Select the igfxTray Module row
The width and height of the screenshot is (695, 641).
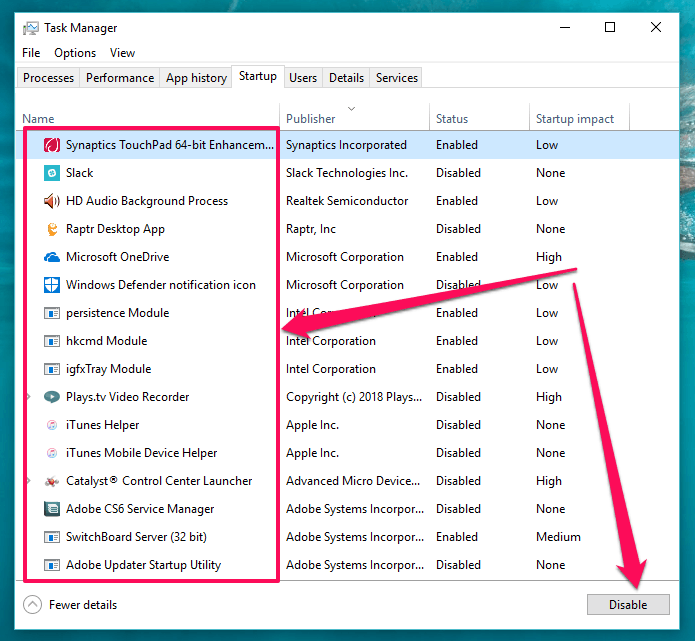[x=348, y=369]
